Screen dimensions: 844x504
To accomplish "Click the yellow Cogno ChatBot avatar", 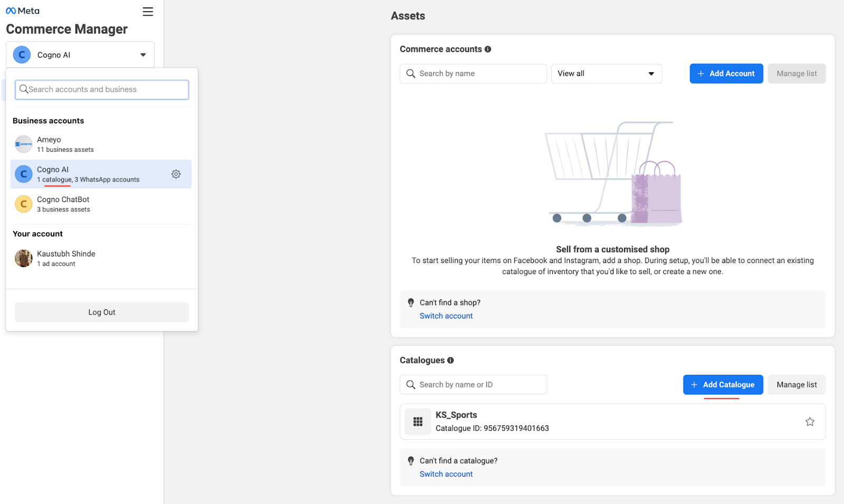I will pyautogui.click(x=23, y=204).
